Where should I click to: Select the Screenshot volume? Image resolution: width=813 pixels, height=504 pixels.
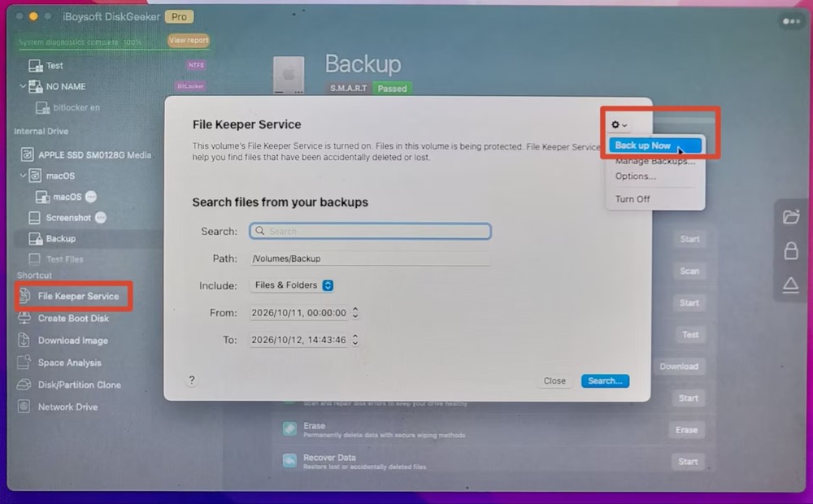(x=68, y=218)
